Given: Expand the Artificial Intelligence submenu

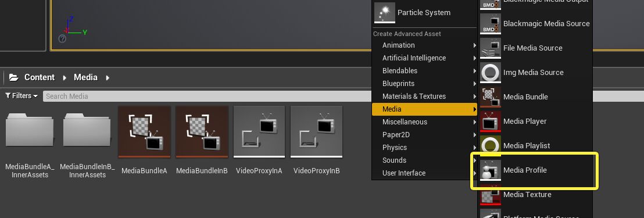Looking at the screenshot, I should tap(424, 58).
